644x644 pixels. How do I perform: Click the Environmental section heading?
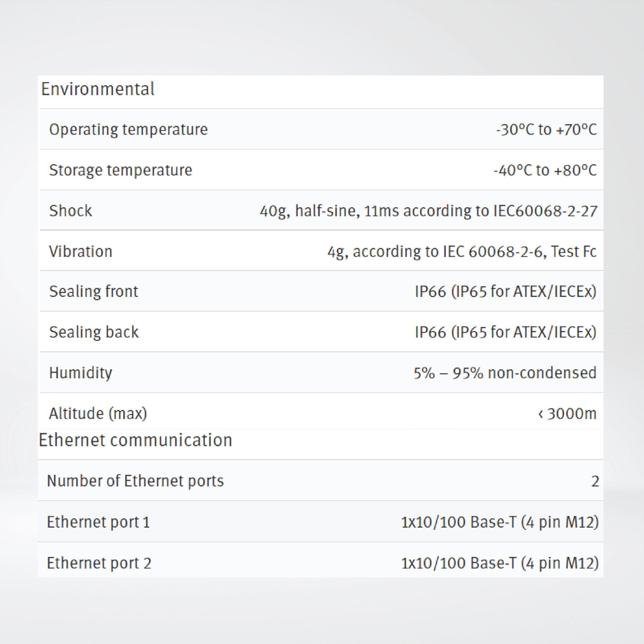(x=98, y=89)
